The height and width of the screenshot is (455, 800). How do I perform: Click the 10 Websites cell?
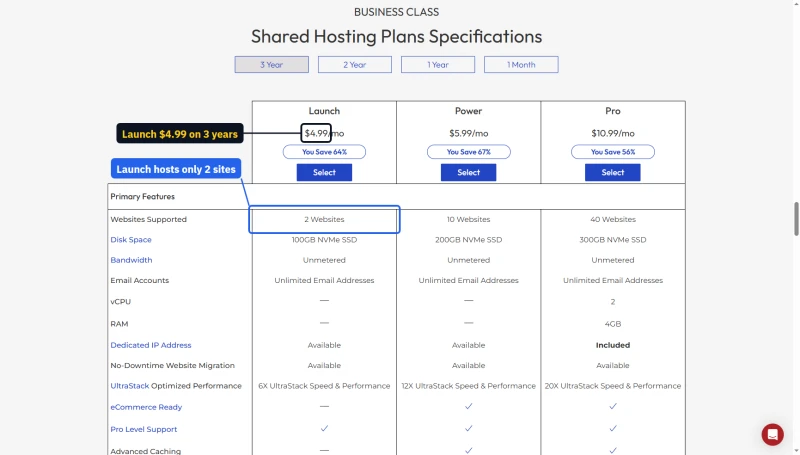pyautogui.click(x=468, y=219)
